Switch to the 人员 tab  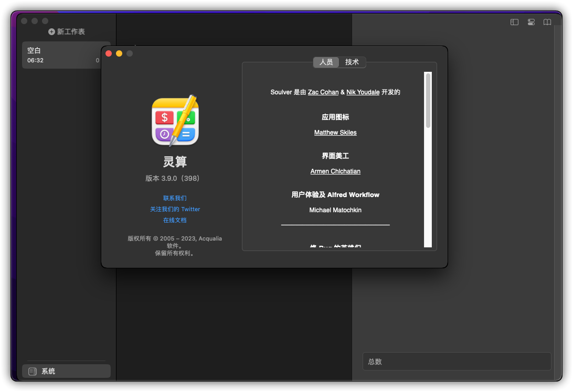point(326,62)
